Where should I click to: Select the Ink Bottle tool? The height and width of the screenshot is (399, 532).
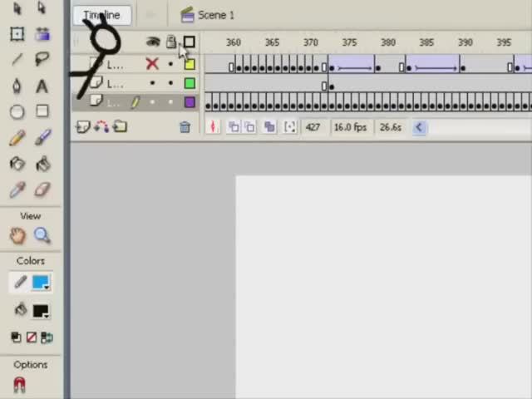click(17, 164)
